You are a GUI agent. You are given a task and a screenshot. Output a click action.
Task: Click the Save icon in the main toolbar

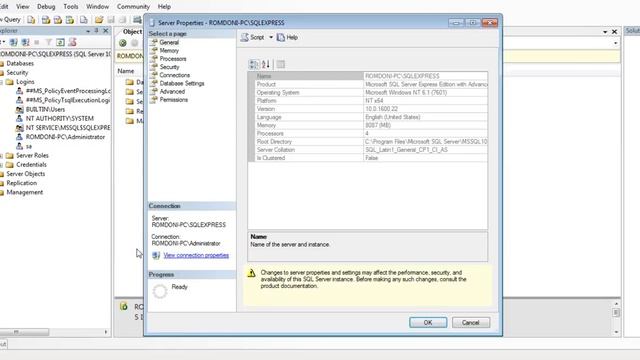coord(111,20)
